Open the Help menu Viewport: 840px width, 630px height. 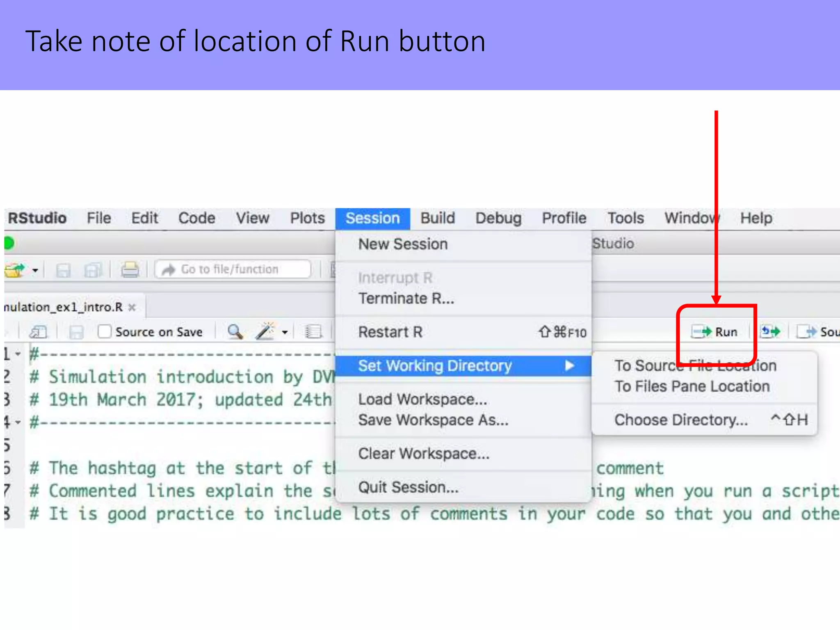click(x=756, y=218)
